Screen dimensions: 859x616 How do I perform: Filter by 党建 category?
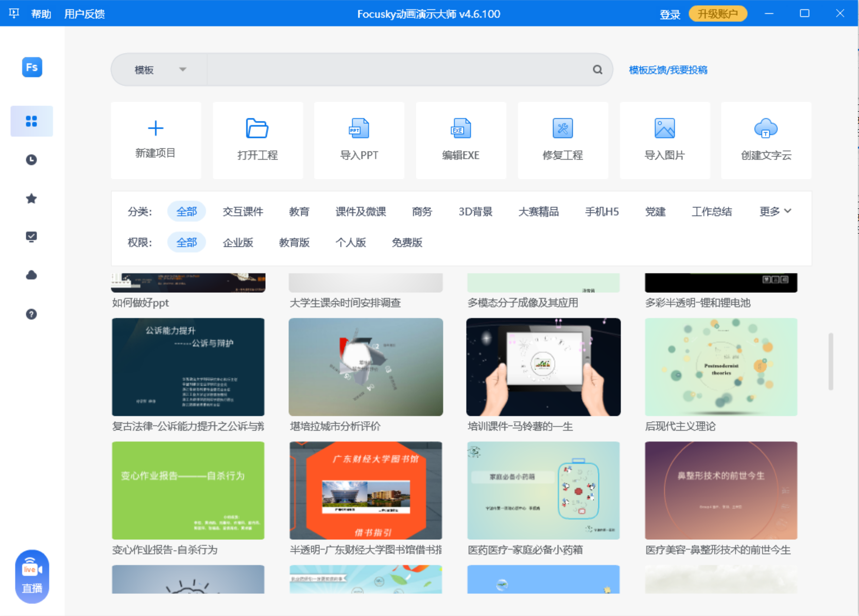655,212
